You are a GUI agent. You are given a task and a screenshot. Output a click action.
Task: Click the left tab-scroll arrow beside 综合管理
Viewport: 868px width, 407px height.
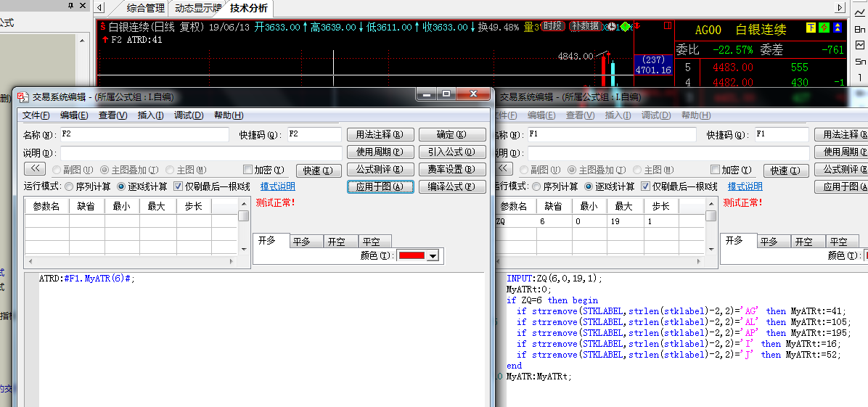coord(99,8)
